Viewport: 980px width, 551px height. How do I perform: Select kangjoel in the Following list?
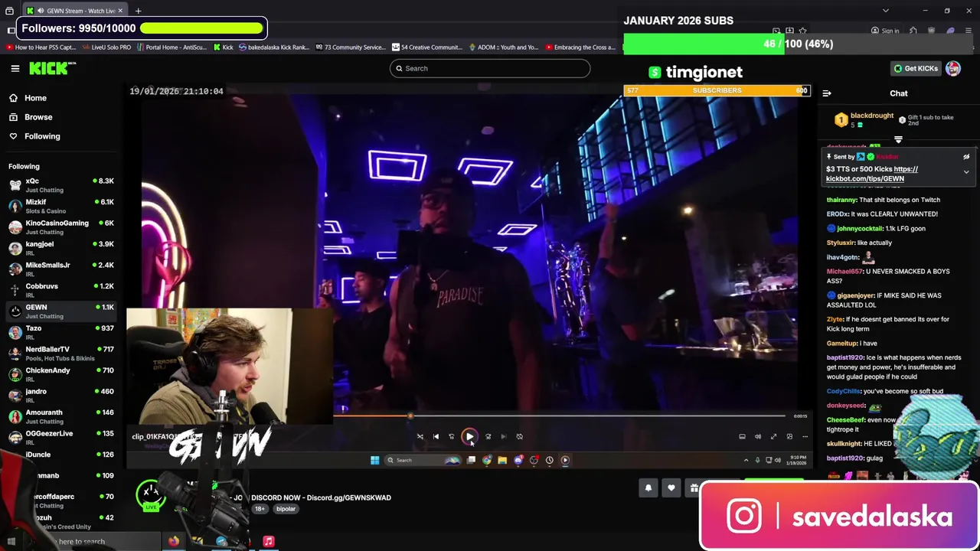click(x=61, y=248)
